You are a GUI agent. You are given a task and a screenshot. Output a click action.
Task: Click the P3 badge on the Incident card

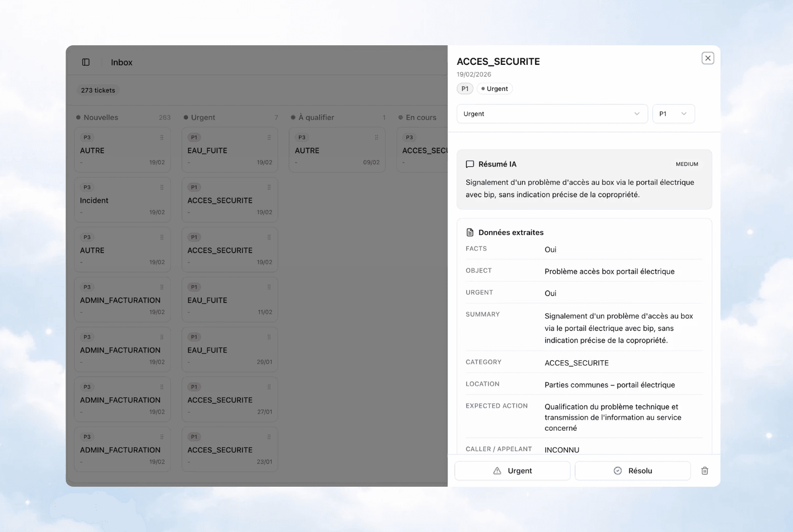[x=86, y=187]
